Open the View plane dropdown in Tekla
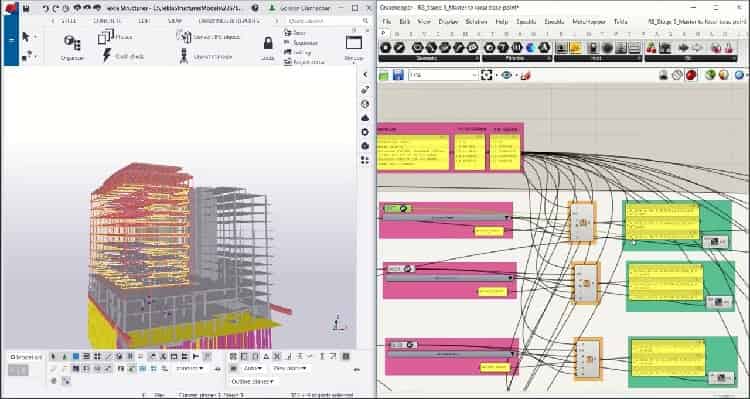 [x=289, y=368]
